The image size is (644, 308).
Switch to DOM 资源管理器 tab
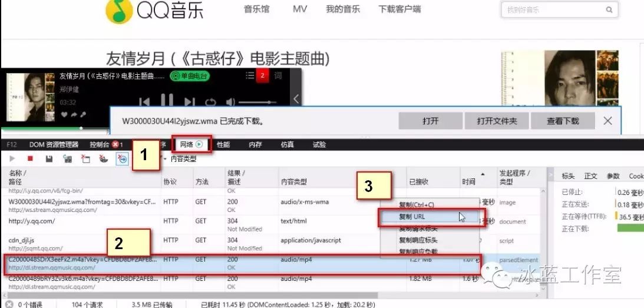pos(54,144)
